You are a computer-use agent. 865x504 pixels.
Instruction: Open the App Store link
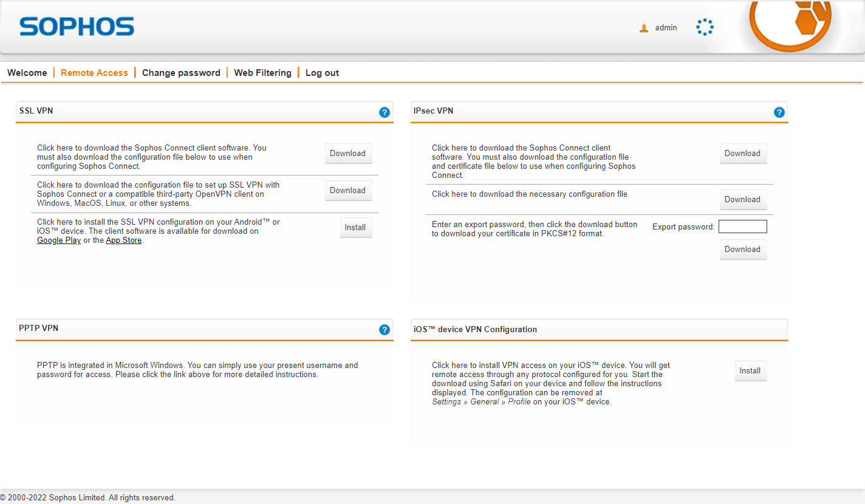pos(124,240)
